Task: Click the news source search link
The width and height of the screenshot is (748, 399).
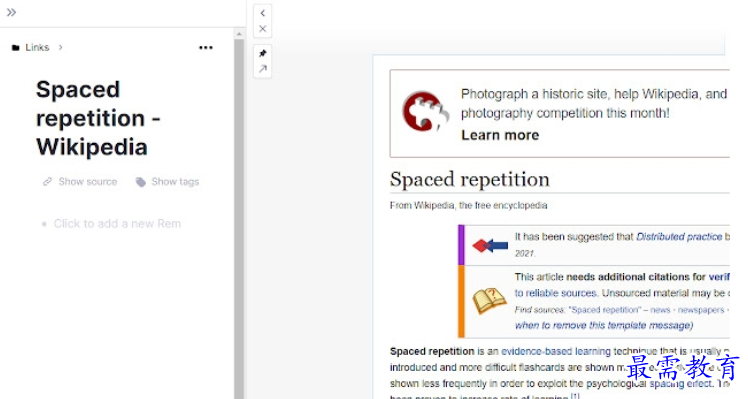Action: point(660,310)
